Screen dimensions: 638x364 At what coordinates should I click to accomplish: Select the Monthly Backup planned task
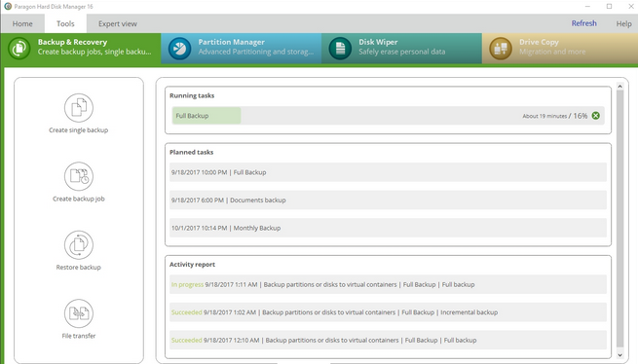click(389, 228)
